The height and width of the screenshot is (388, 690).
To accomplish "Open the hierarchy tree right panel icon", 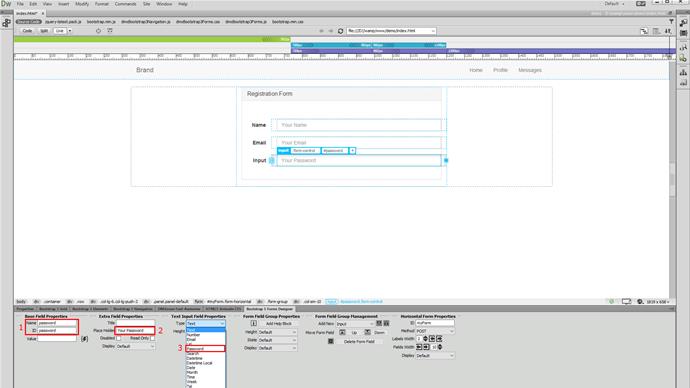I will 683,72.
